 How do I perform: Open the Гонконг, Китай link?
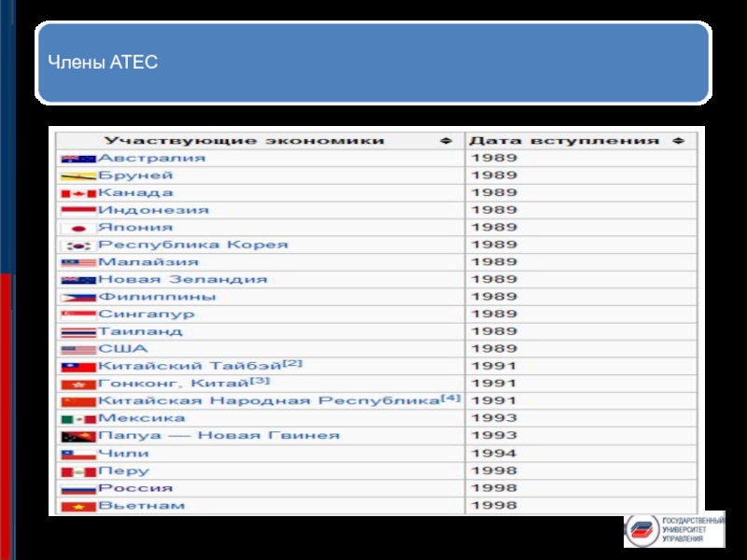pyautogui.click(x=174, y=384)
